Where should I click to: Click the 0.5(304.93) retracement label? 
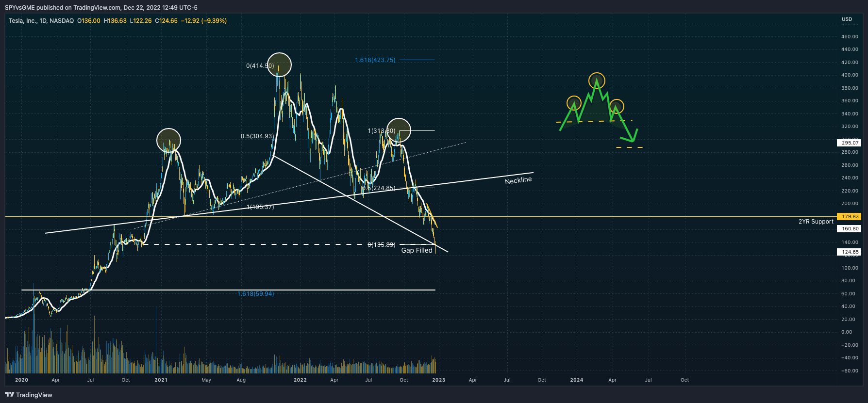pos(257,136)
